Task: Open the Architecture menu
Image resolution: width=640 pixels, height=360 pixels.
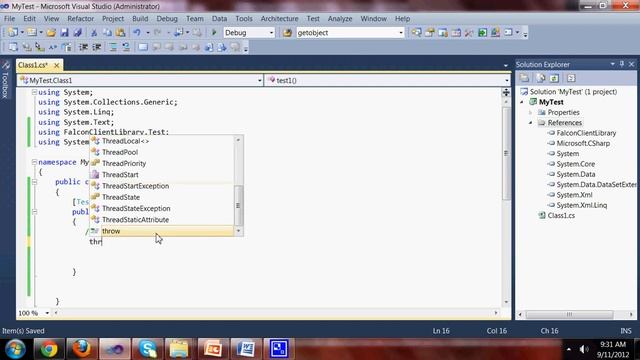Action: [x=279, y=19]
